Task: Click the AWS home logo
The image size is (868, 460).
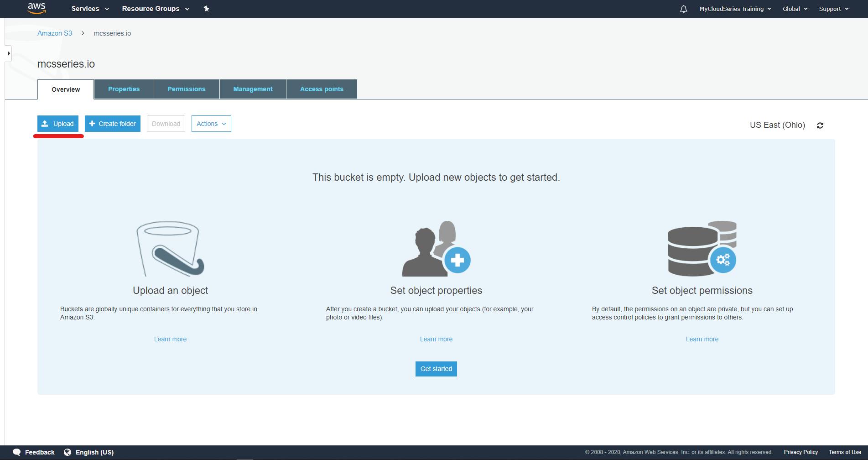Action: pos(36,8)
